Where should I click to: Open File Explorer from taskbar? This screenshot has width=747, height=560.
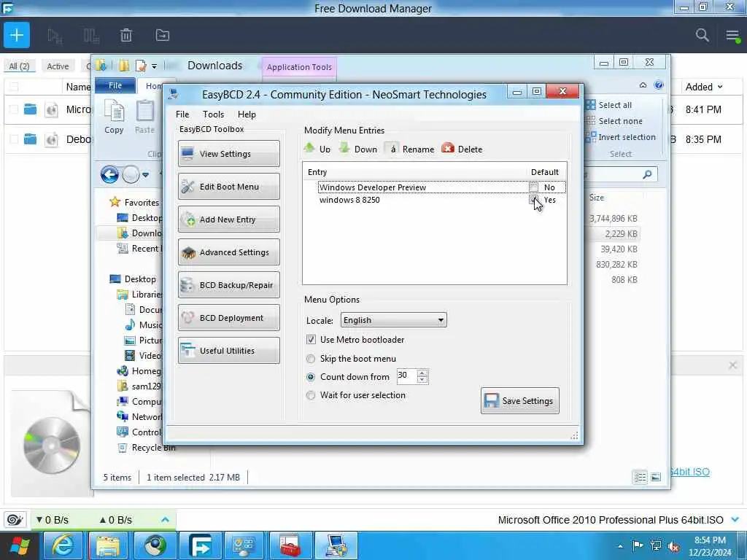[x=108, y=545]
